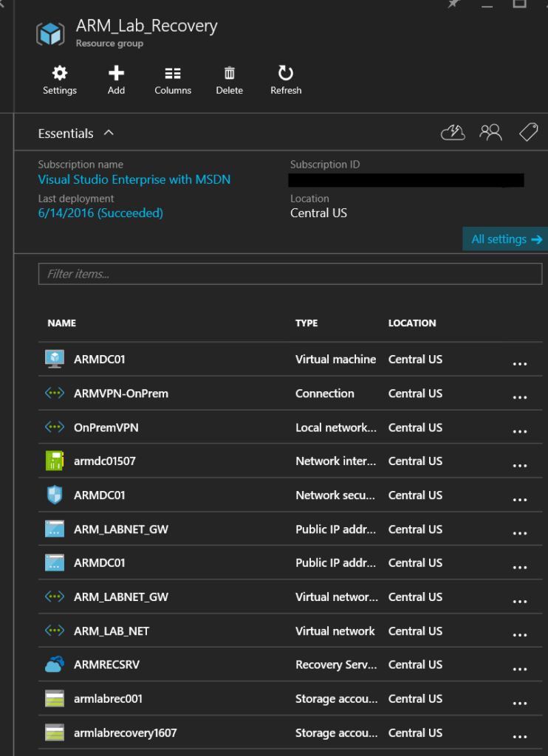This screenshot has height=756, width=548.
Task: Open All settings
Action: [x=504, y=238]
